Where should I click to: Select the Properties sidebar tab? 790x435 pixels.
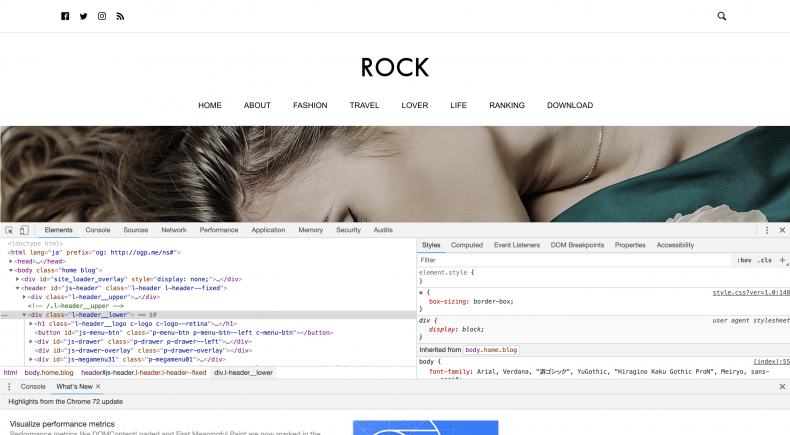tap(630, 245)
